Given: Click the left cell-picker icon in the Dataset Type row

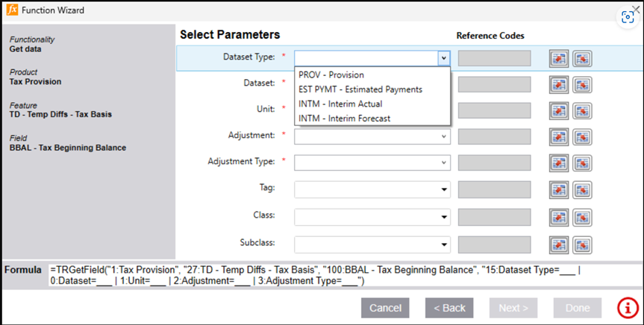Looking at the screenshot, I should 558,58.
